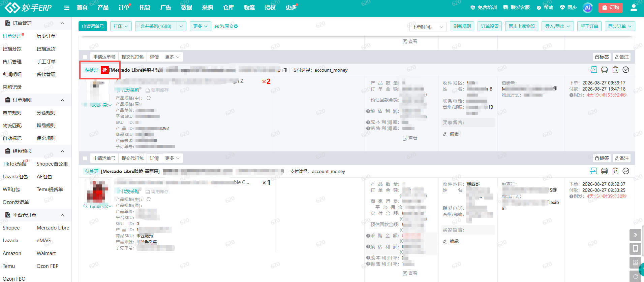This screenshot has width=644, height=282.
Task: Copy the Brazil order package number
Action: coord(555,89)
